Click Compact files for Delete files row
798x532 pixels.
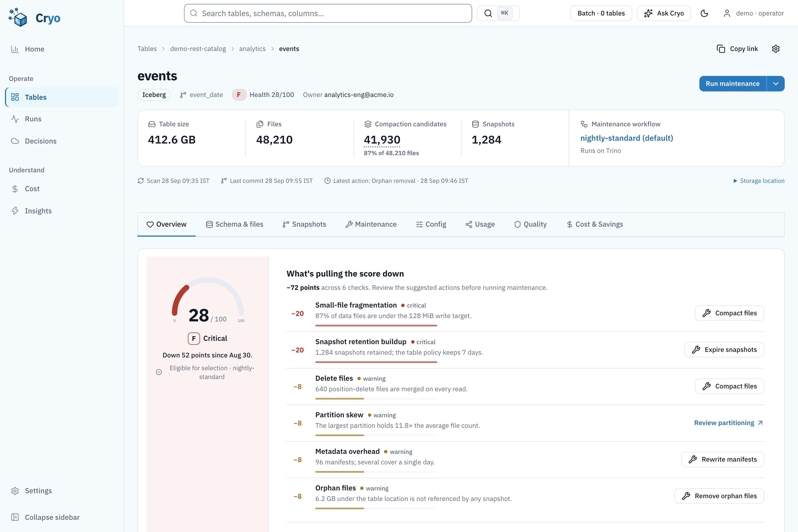(730, 386)
